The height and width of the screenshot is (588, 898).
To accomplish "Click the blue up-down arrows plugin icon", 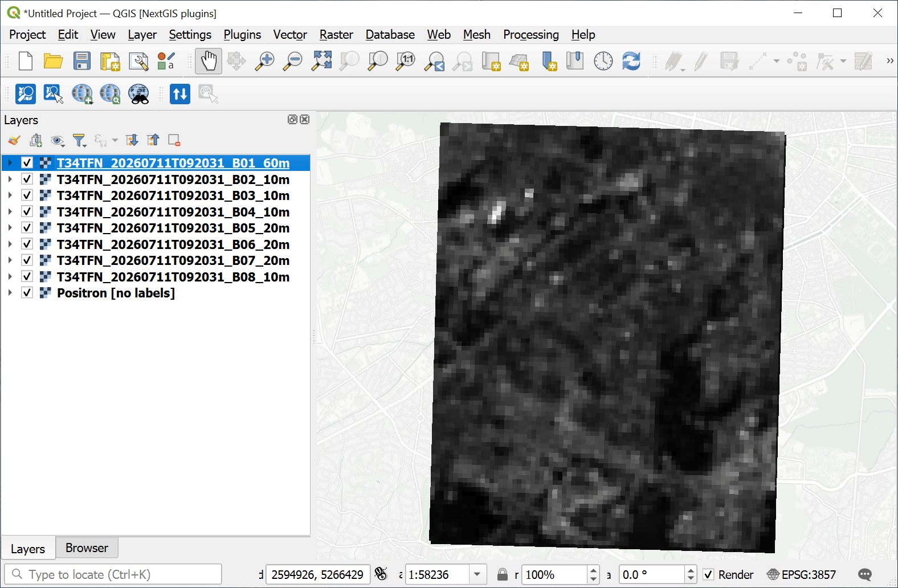I will (x=180, y=94).
